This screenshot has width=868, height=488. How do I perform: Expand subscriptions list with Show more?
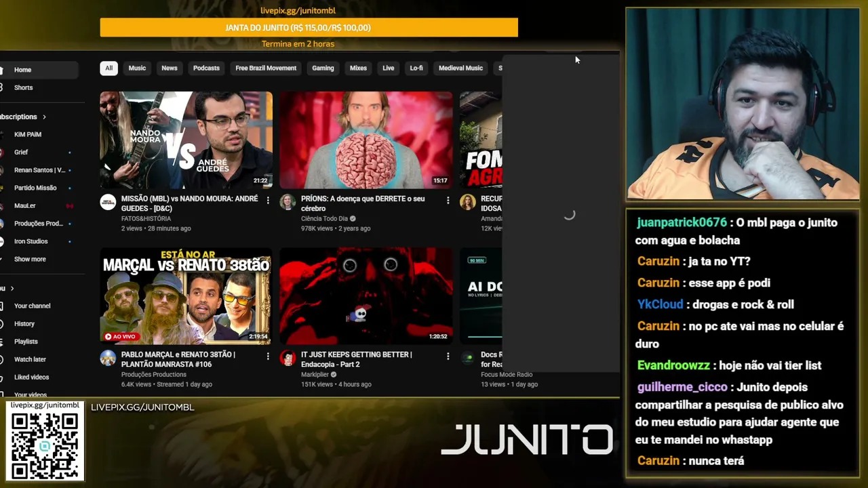tap(30, 259)
